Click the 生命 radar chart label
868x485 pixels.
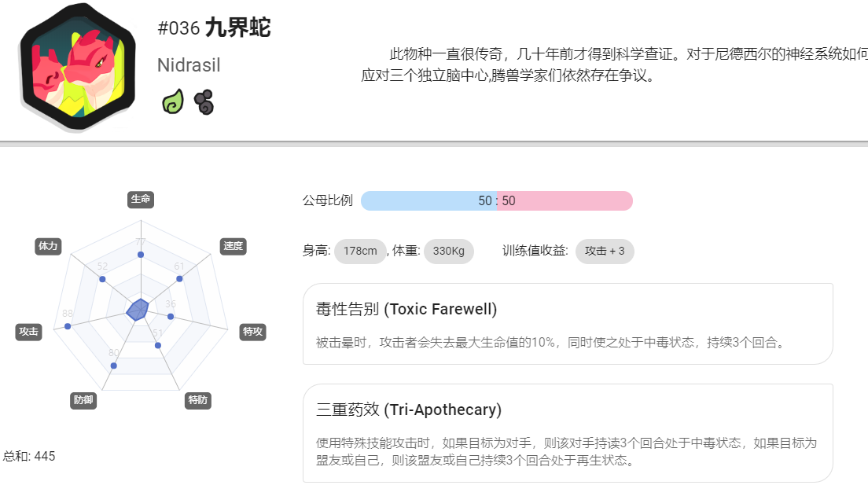point(141,200)
